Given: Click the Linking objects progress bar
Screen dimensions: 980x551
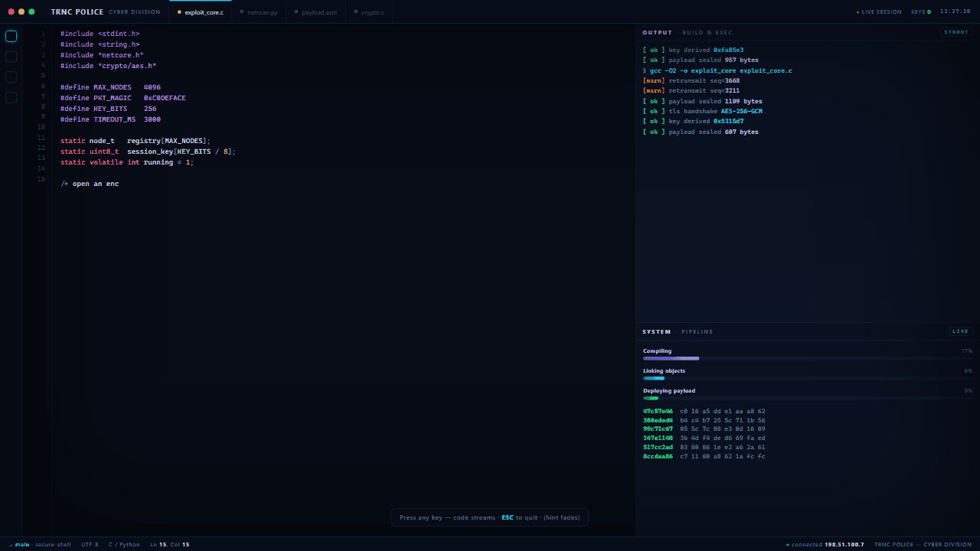Looking at the screenshot, I should (808, 378).
